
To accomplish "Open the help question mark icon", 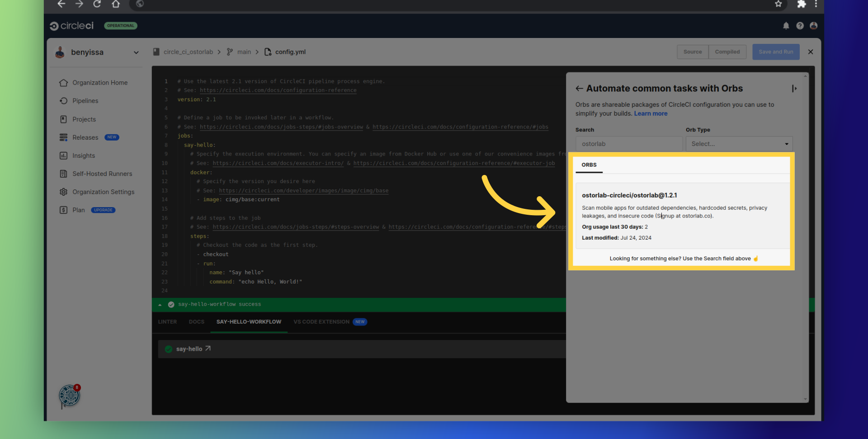I will coord(800,26).
